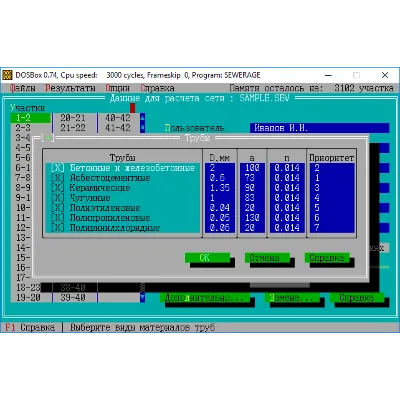Screen dimensions: 400x400
Task: Edit D value 0.6 for asbestos cement
Action: 220,178
